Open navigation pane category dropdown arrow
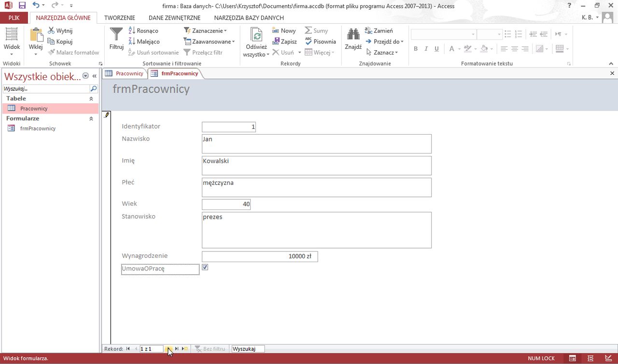618x364 pixels. pyautogui.click(x=85, y=76)
